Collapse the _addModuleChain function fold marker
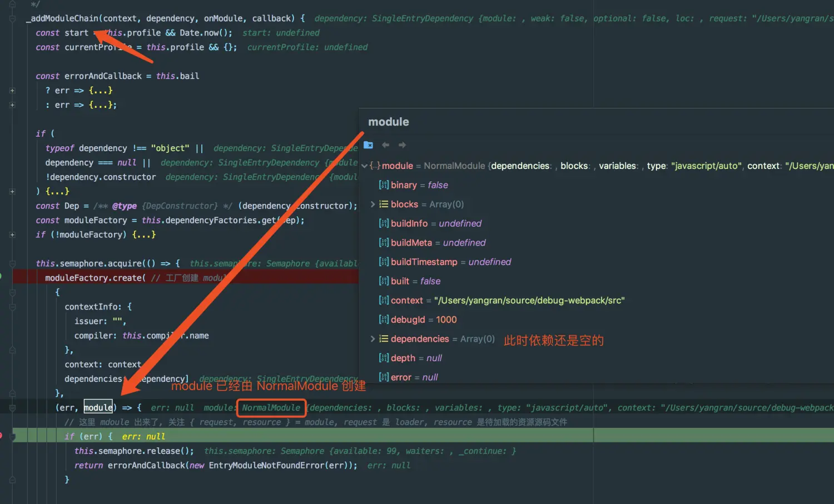This screenshot has height=504, width=834. point(12,18)
